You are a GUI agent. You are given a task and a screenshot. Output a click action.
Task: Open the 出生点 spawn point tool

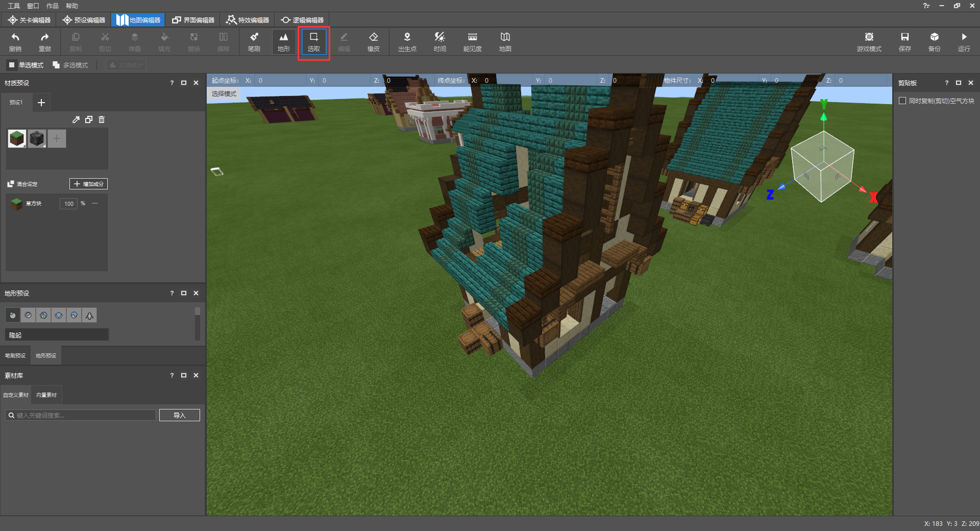tap(407, 41)
